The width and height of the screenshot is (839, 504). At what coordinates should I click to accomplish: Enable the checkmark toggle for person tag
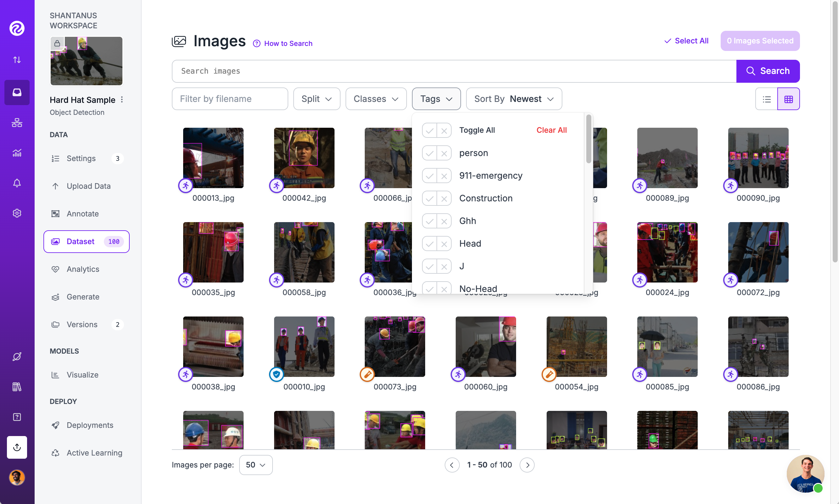coord(429,153)
